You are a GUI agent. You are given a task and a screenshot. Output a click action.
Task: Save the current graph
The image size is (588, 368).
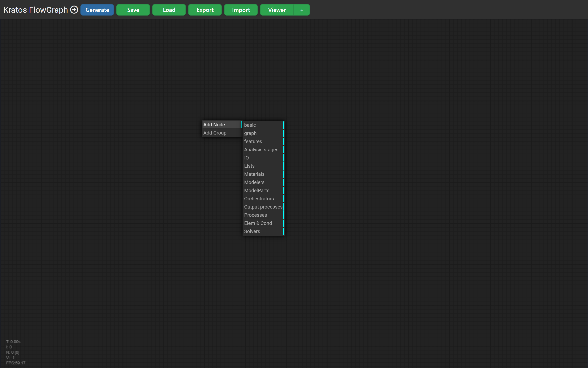[x=133, y=10]
